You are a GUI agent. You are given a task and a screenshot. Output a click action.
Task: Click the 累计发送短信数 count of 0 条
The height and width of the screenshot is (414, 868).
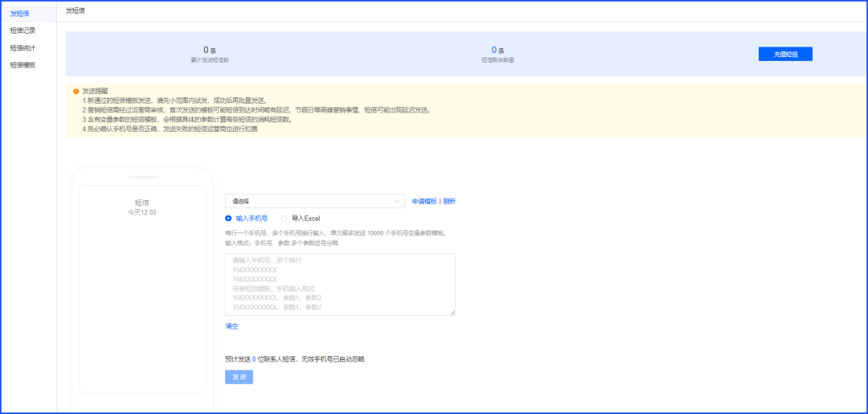210,51
